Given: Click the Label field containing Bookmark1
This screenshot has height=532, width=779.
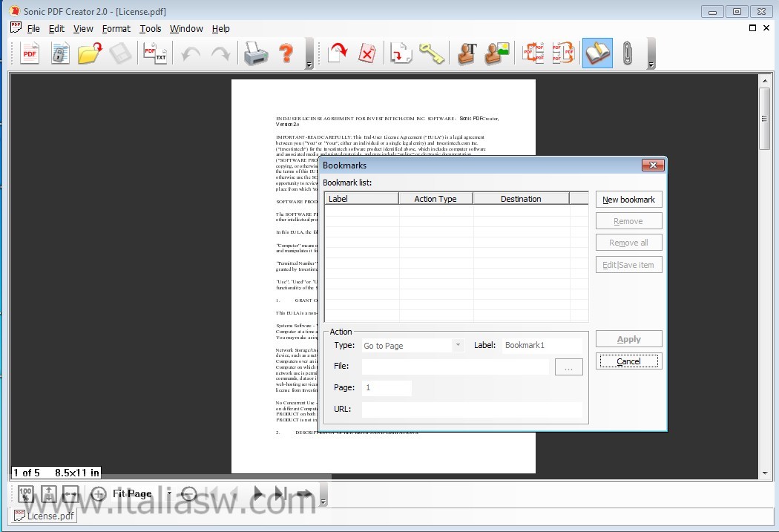Looking at the screenshot, I should click(x=542, y=345).
